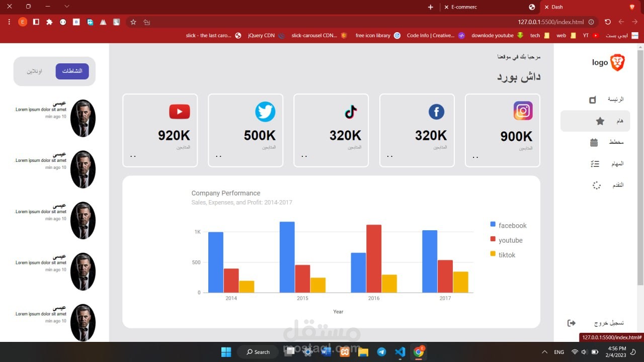644x362 pixels.
Task: Click the 2016 red youtube bar in chart
Action: (374, 258)
